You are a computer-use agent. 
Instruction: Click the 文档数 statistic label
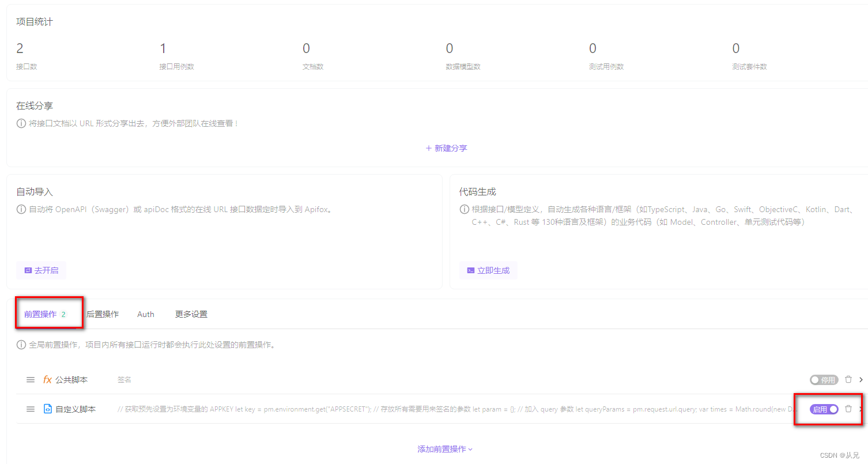[x=313, y=67]
